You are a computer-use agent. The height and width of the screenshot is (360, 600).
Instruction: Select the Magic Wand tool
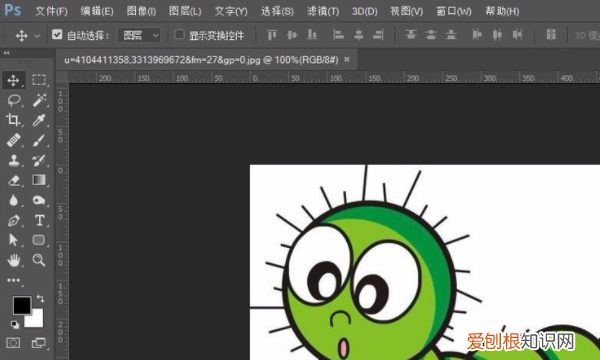pos(39,100)
